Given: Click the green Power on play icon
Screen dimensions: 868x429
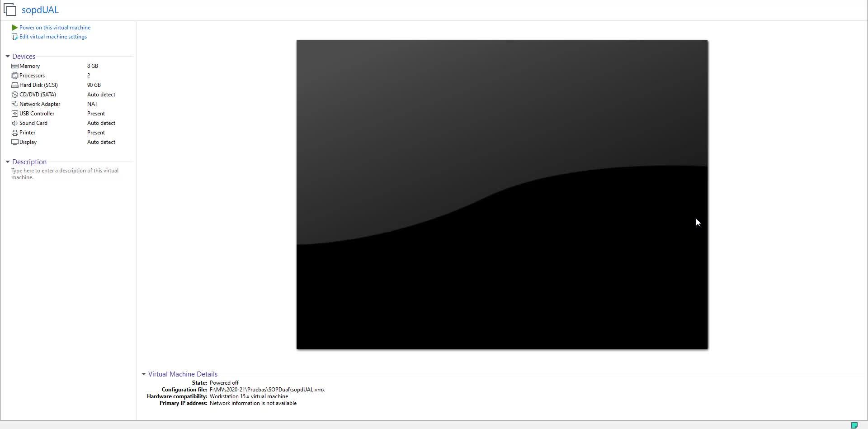Looking at the screenshot, I should tap(14, 28).
